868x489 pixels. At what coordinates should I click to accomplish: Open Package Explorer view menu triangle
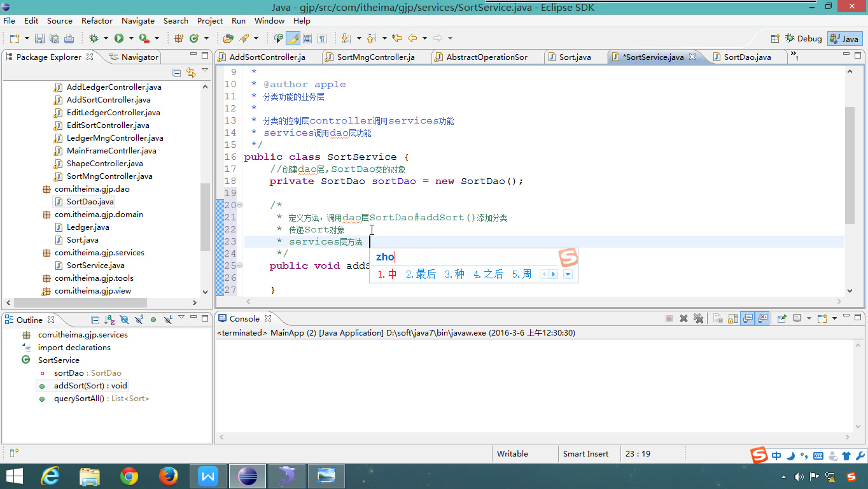click(x=205, y=71)
